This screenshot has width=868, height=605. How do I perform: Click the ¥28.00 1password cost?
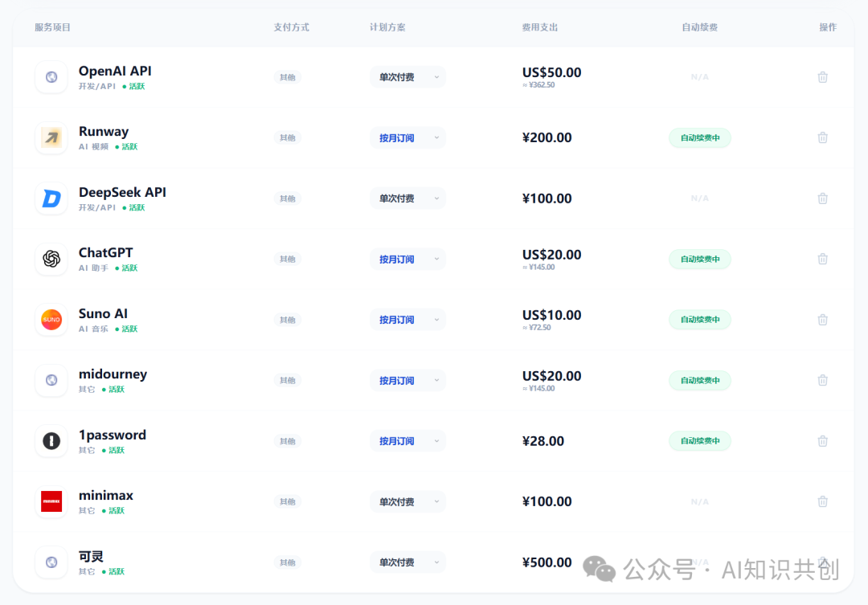543,441
